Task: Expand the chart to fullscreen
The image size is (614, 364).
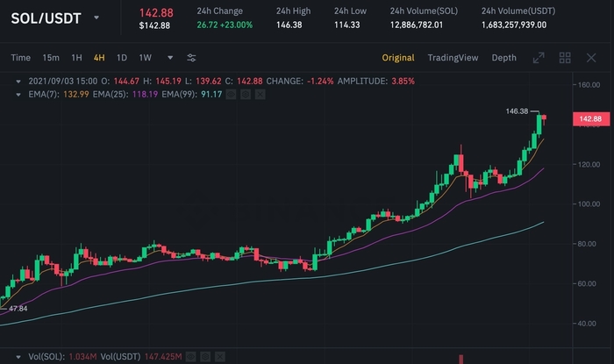Action: point(539,58)
